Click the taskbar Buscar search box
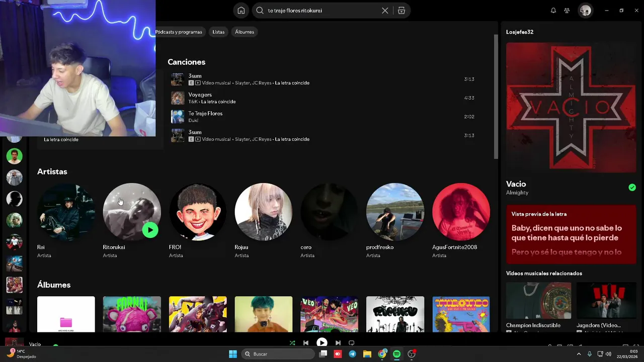The image size is (644, 362). coord(278,354)
